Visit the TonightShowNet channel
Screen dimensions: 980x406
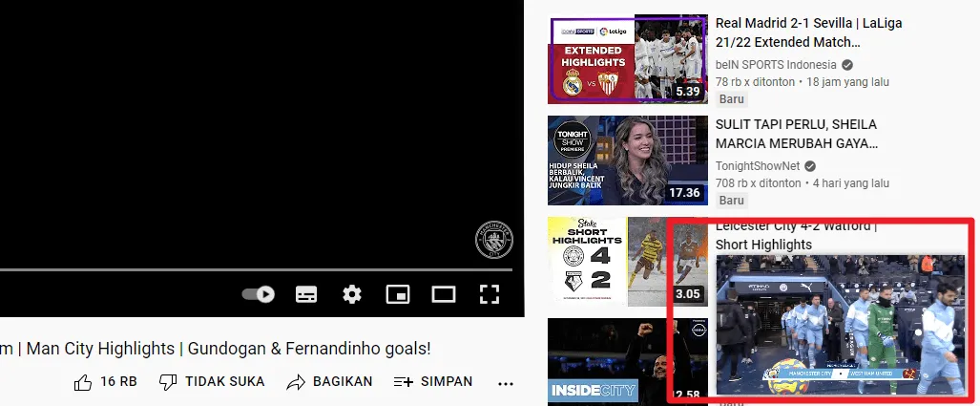[x=758, y=166]
